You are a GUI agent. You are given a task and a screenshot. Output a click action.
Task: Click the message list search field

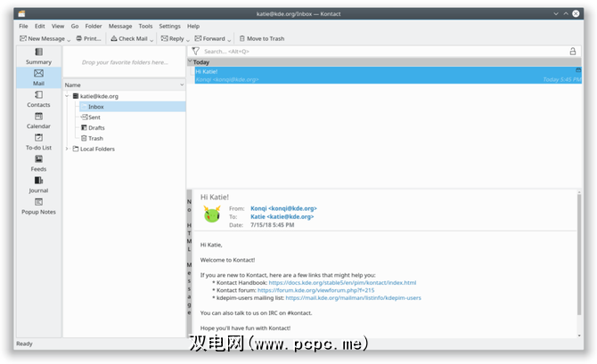pyautogui.click(x=384, y=51)
